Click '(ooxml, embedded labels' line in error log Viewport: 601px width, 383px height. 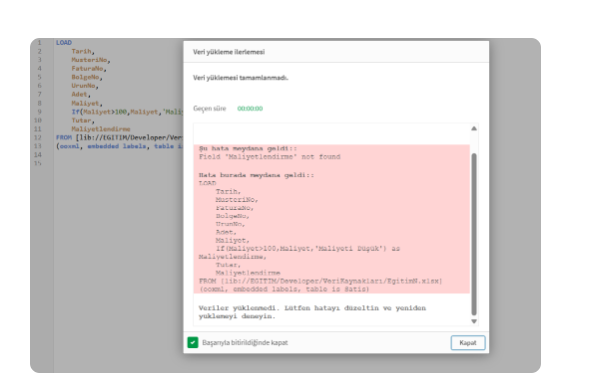[284, 289]
